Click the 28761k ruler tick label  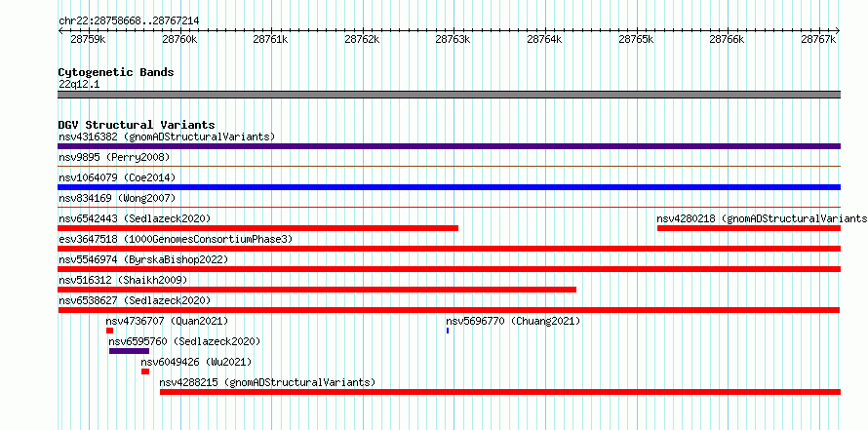271,39
